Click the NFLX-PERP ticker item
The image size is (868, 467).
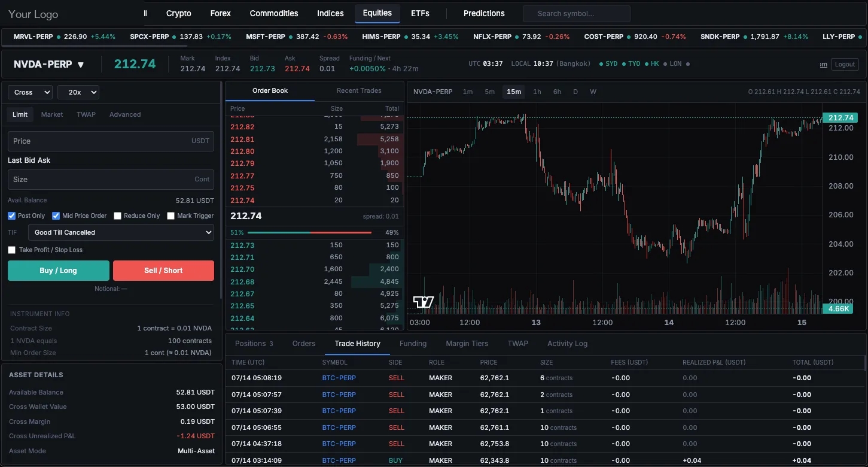click(522, 37)
